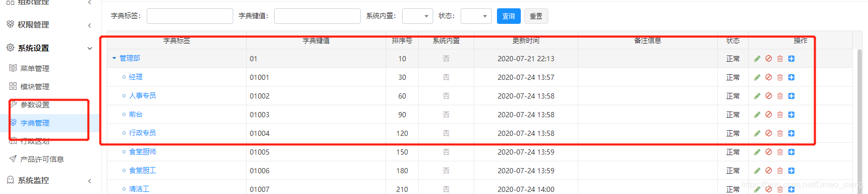This screenshot has width=868, height=194.
Task: Click the plus icon on 食堂厨师 row
Action: pos(791,152)
